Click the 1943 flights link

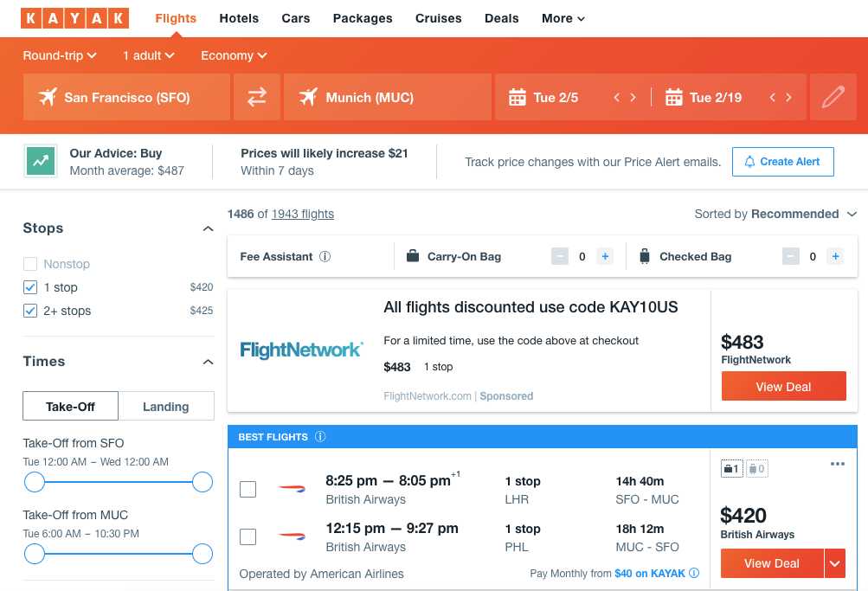[x=302, y=214]
